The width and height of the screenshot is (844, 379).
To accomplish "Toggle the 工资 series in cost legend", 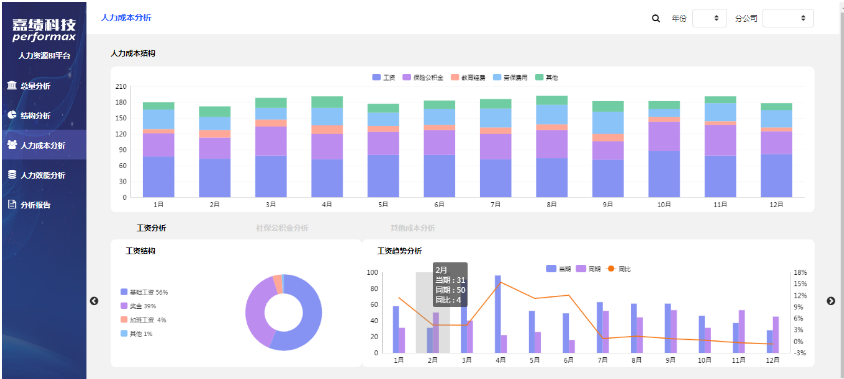I will click(384, 78).
